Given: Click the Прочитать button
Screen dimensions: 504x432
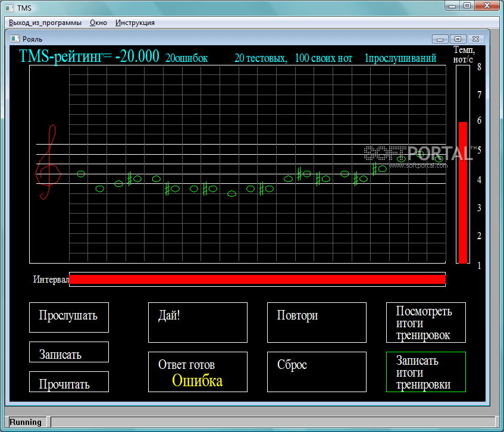Looking at the screenshot, I should click(69, 381).
